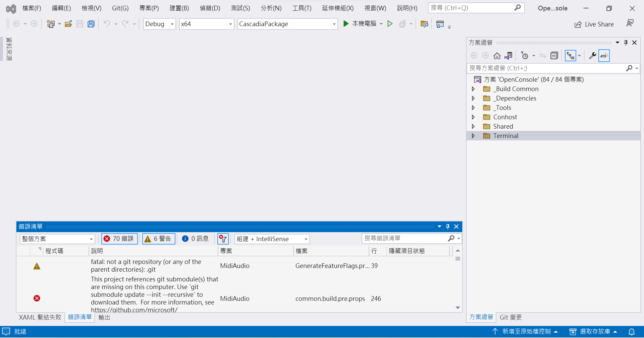Expand the Terminal folder
This screenshot has height=338, width=644.
coord(473,136)
